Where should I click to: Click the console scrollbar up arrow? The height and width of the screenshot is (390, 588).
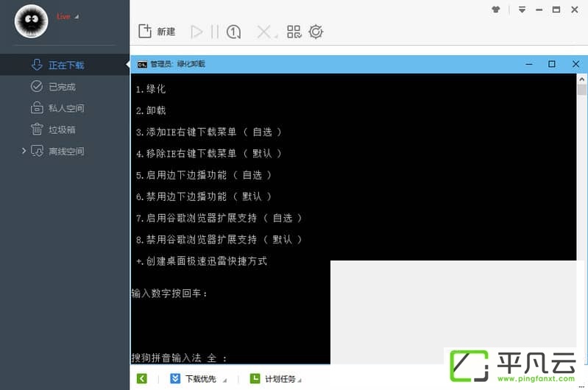click(581, 79)
